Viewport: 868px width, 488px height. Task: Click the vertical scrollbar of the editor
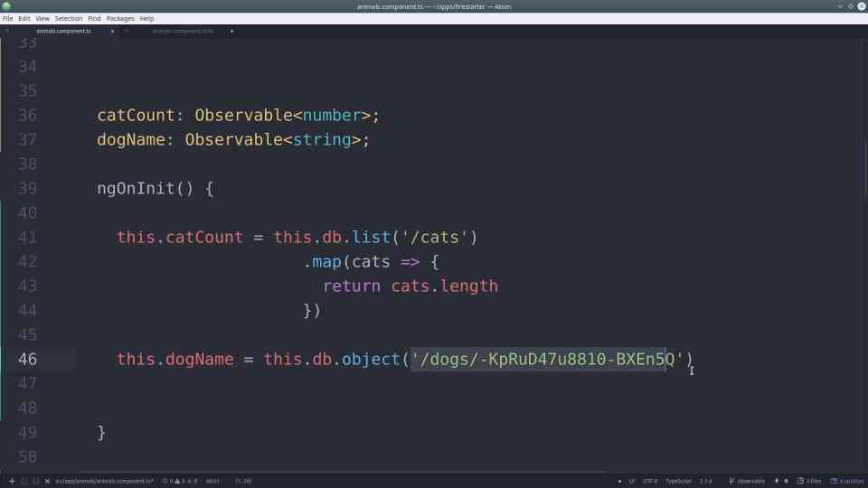864,169
